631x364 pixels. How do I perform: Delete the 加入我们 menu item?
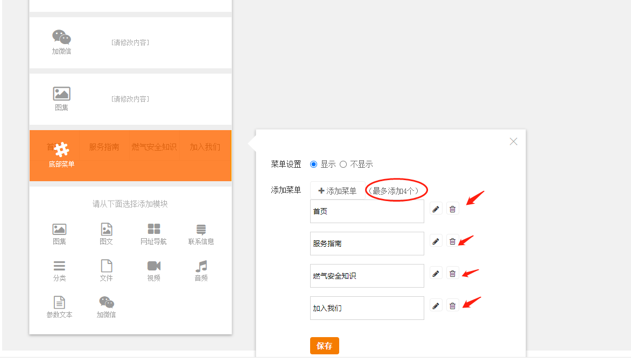[x=452, y=306]
